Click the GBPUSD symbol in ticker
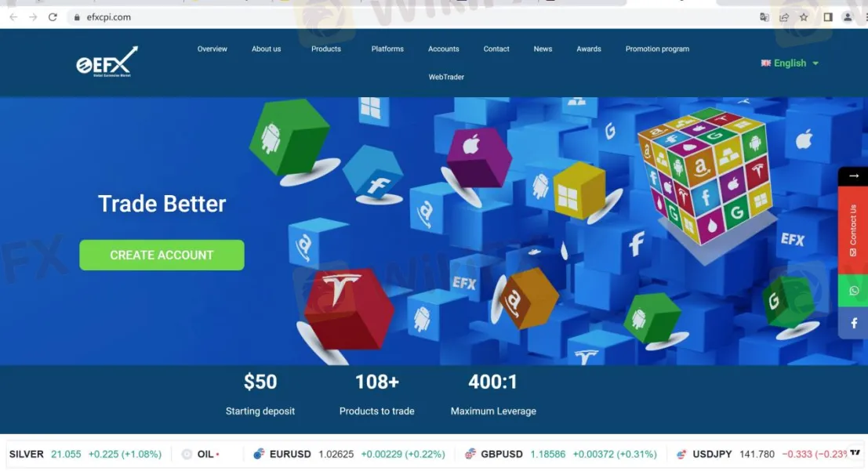Screen dimensions: 868x471 502,454
